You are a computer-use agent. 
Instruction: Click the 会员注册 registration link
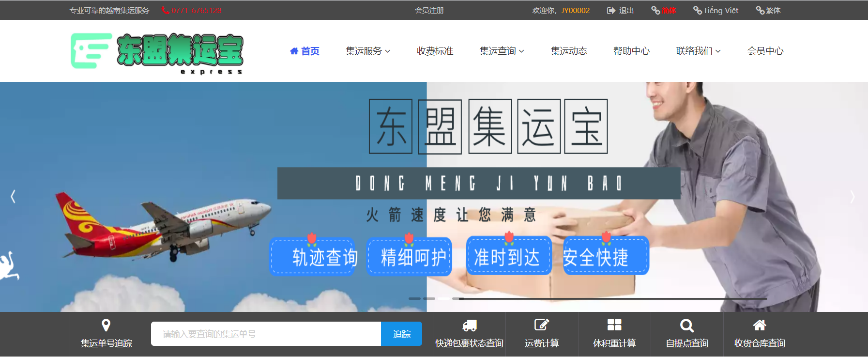click(x=429, y=11)
